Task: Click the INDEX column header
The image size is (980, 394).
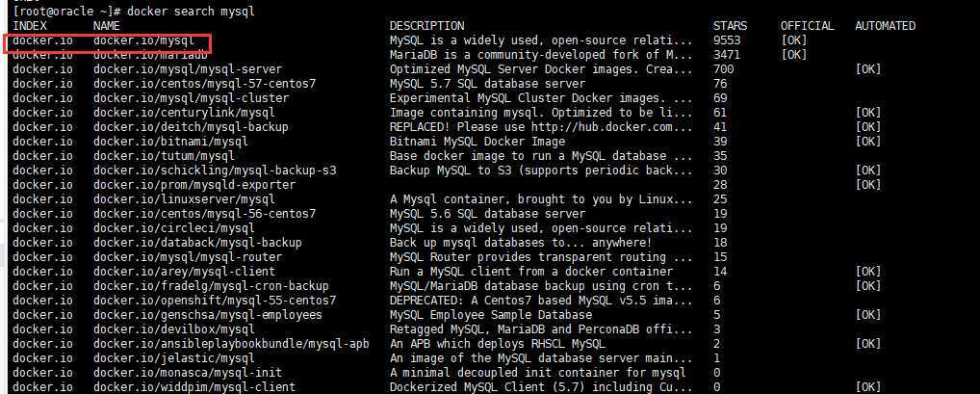Action: 30,26
